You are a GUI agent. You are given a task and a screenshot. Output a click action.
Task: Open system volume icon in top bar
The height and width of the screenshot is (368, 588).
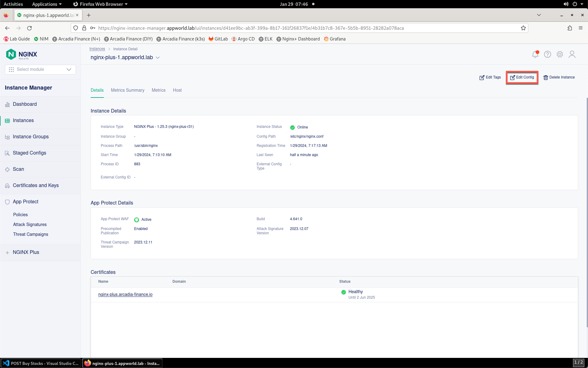click(x=566, y=4)
